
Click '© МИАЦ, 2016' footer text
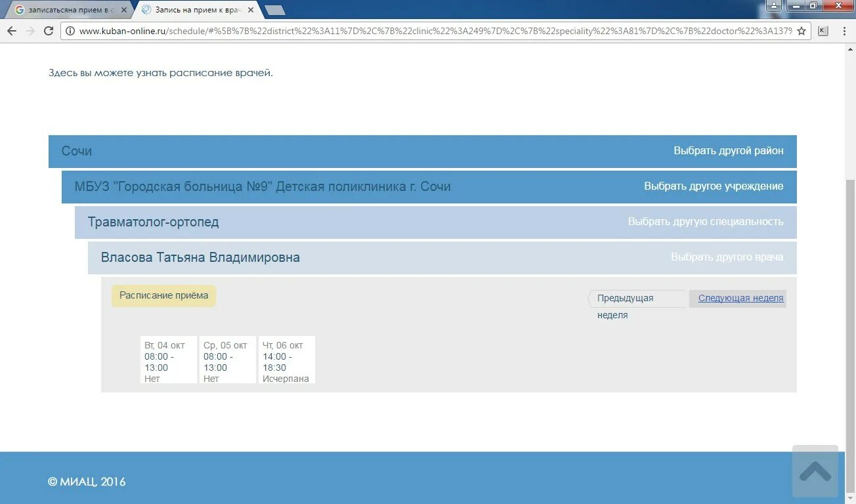tap(87, 482)
